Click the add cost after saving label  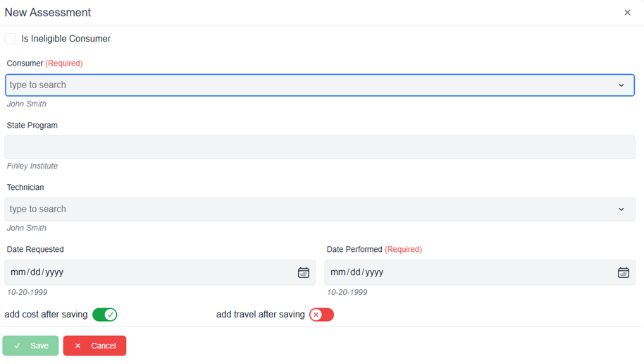click(46, 314)
